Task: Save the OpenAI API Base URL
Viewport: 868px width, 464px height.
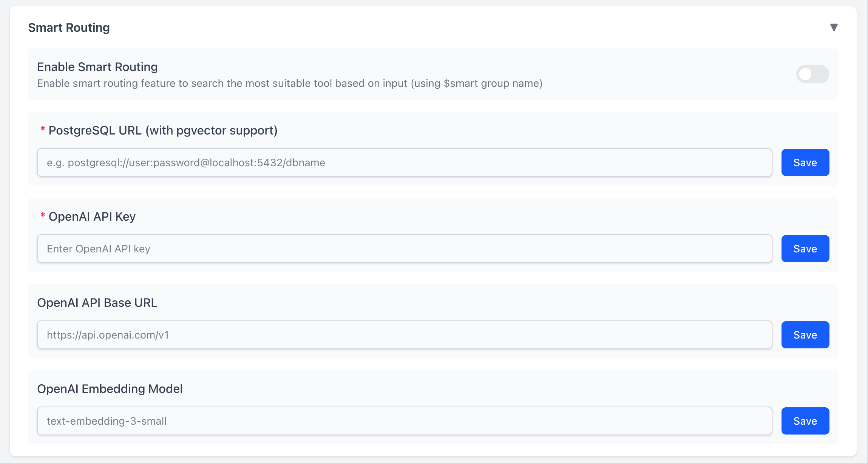Action: 805,335
